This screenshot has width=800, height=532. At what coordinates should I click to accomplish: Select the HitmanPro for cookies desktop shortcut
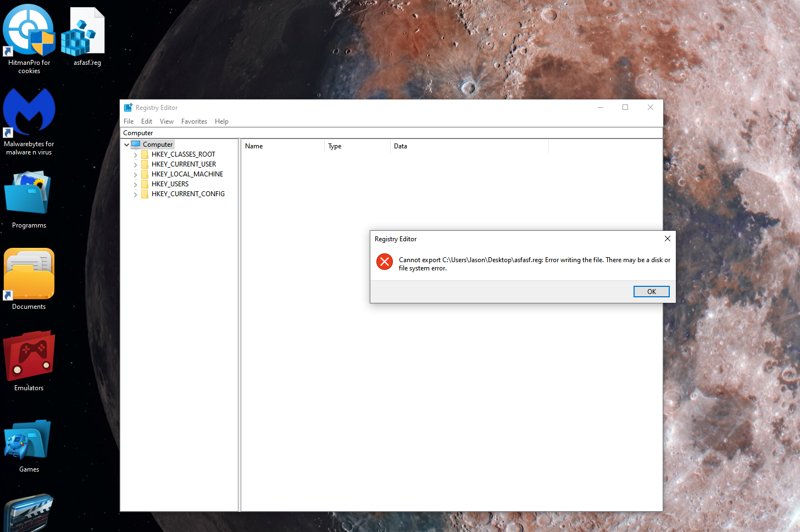29,38
